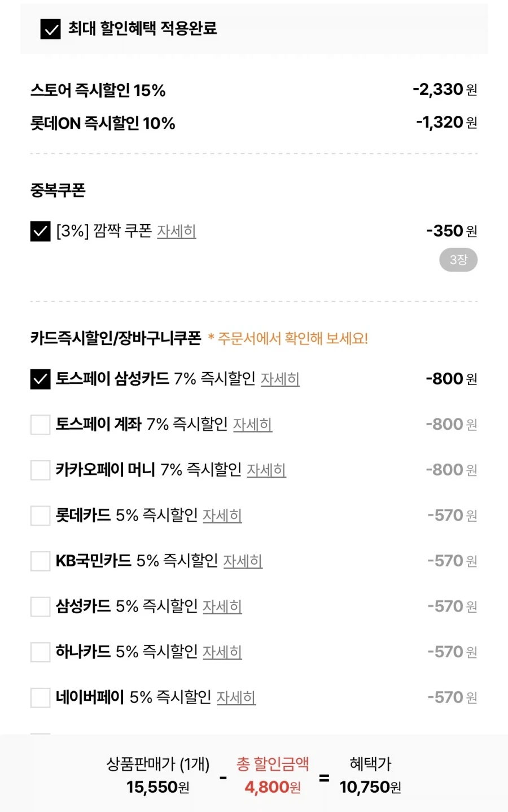Image resolution: width=508 pixels, height=812 pixels.
Task: Show 자세히 info for KB국민카드
Action: pyautogui.click(x=243, y=561)
